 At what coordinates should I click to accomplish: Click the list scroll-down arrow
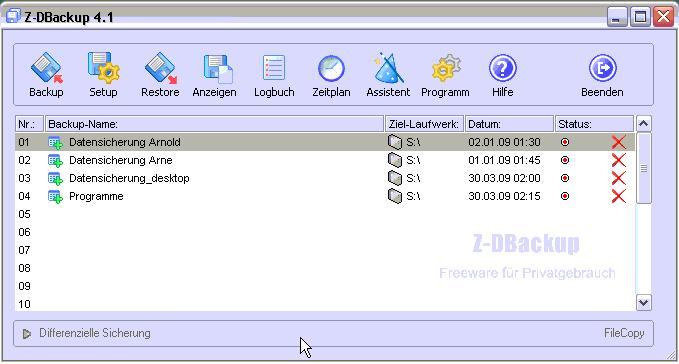tap(643, 303)
